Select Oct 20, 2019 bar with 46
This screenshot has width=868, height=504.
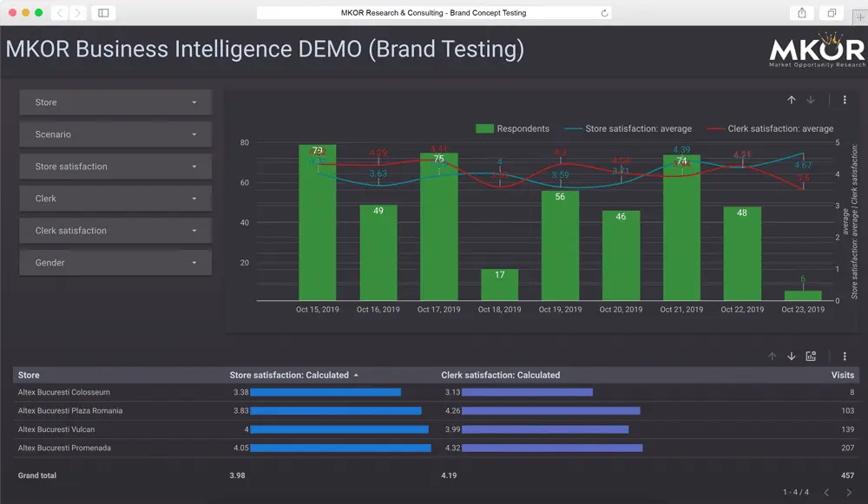[x=621, y=256]
